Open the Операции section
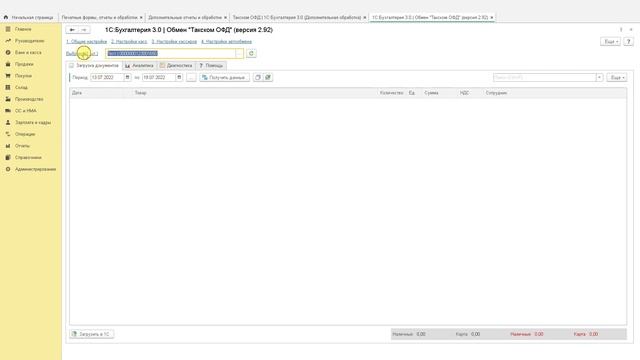The image size is (640, 360). coord(25,134)
